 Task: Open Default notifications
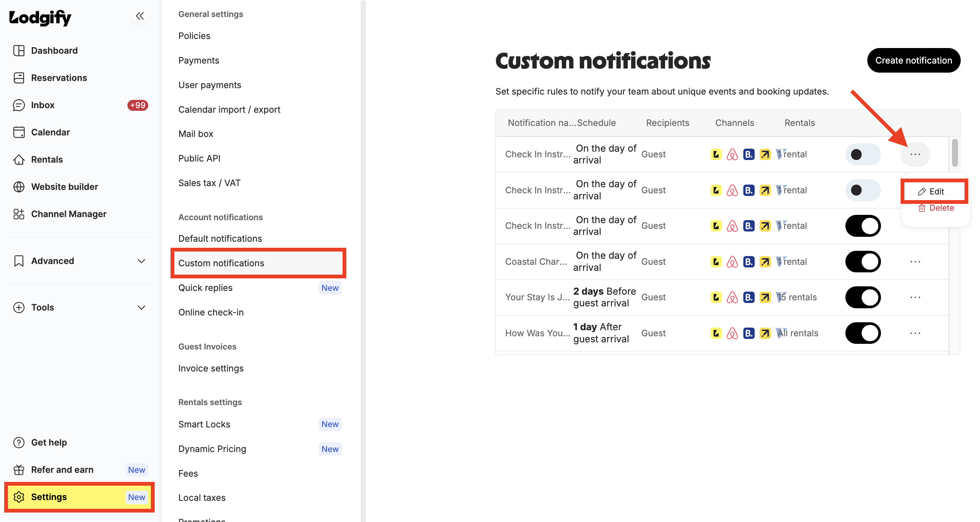point(220,238)
